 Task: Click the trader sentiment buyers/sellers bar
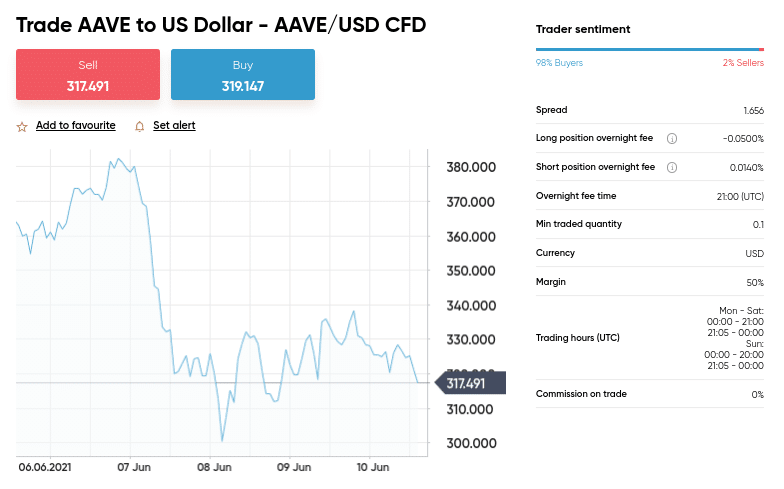(x=649, y=49)
